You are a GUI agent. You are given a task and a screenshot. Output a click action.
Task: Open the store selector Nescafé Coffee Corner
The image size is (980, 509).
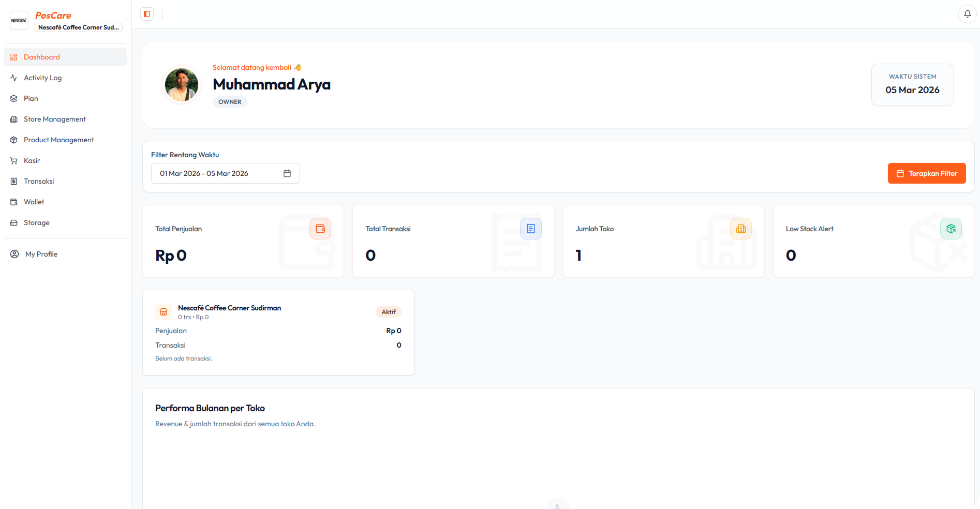pos(79,27)
